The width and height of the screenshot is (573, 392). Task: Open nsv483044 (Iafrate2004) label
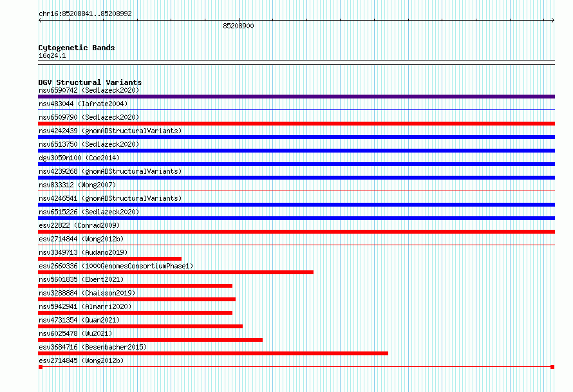coord(83,104)
